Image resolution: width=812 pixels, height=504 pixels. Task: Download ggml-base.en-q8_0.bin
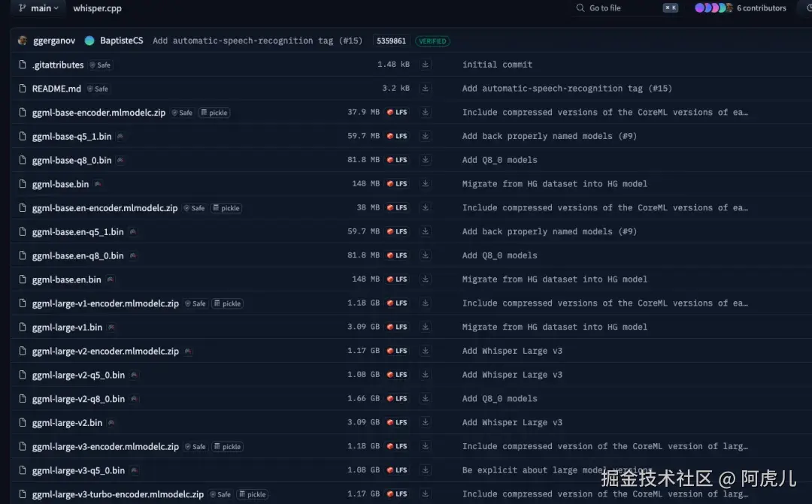tap(425, 255)
